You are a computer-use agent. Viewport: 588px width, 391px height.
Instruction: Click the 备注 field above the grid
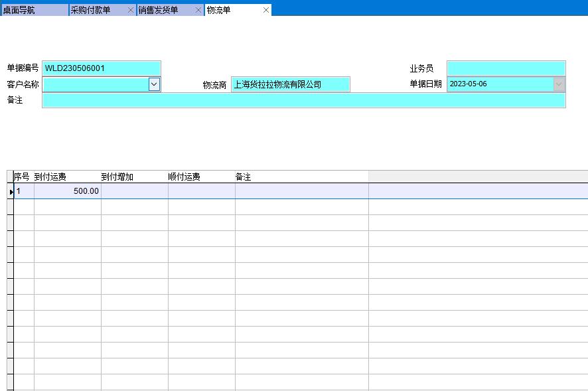coord(303,100)
